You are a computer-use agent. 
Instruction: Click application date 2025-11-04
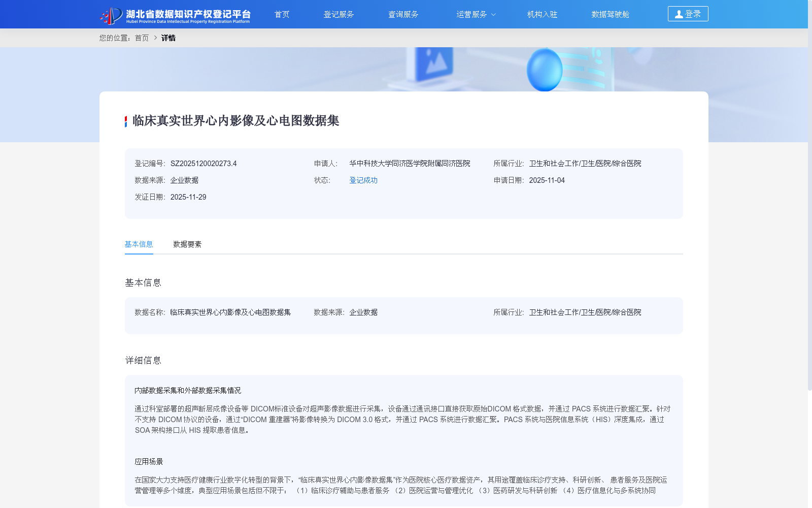(x=547, y=180)
